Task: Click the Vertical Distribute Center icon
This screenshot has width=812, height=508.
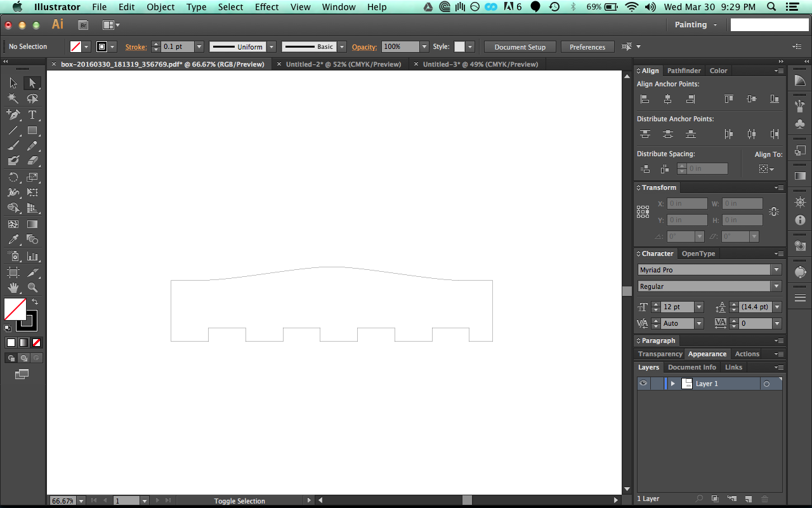Action: click(x=667, y=134)
